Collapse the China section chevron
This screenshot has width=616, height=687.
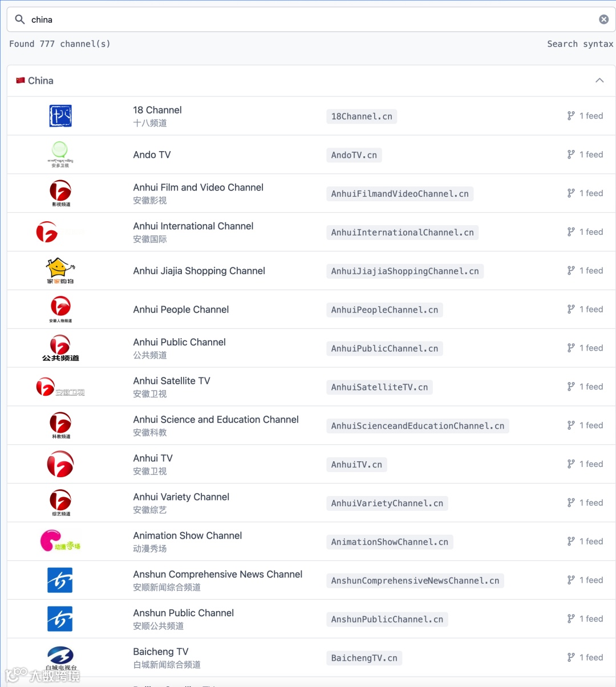(599, 80)
